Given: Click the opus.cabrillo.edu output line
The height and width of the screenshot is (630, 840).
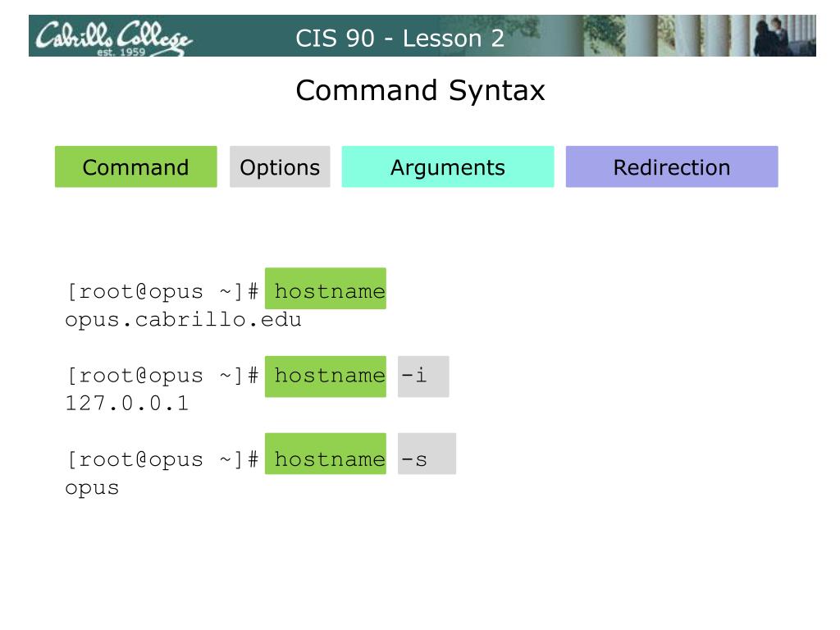Looking at the screenshot, I should (x=183, y=320).
